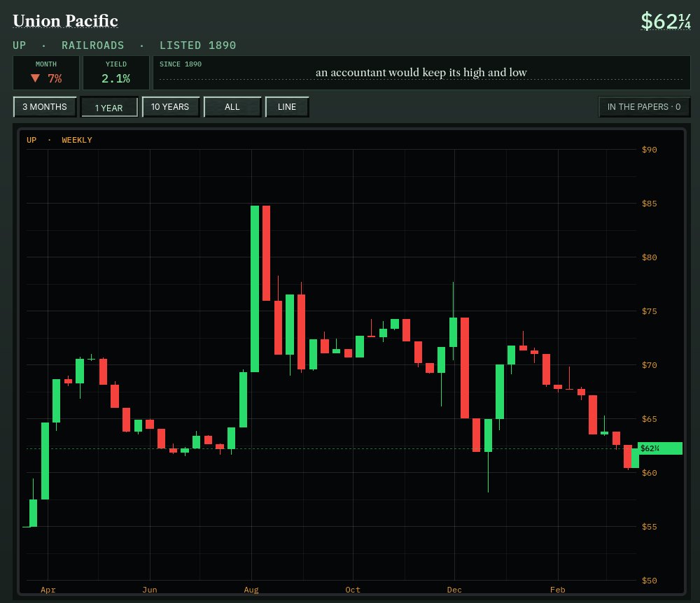Click the LISTED 1890 label
The height and width of the screenshot is (603, 700).
198,45
